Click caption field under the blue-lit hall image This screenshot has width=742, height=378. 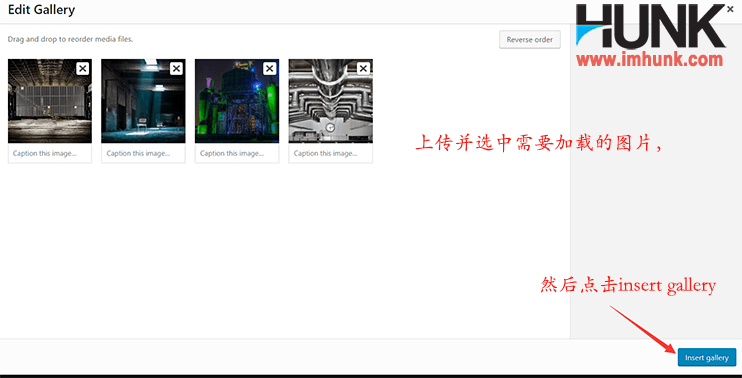click(x=143, y=153)
